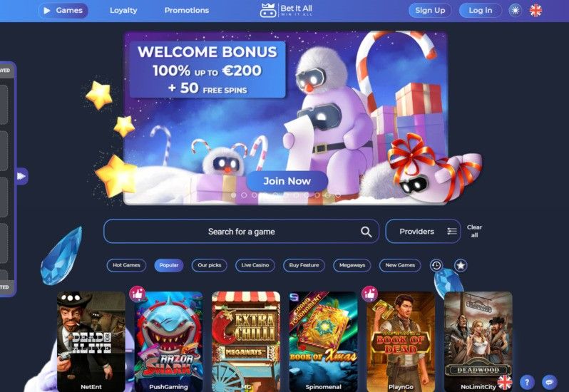569x392 pixels.
Task: Click the magnifier search icon
Action: click(x=366, y=232)
